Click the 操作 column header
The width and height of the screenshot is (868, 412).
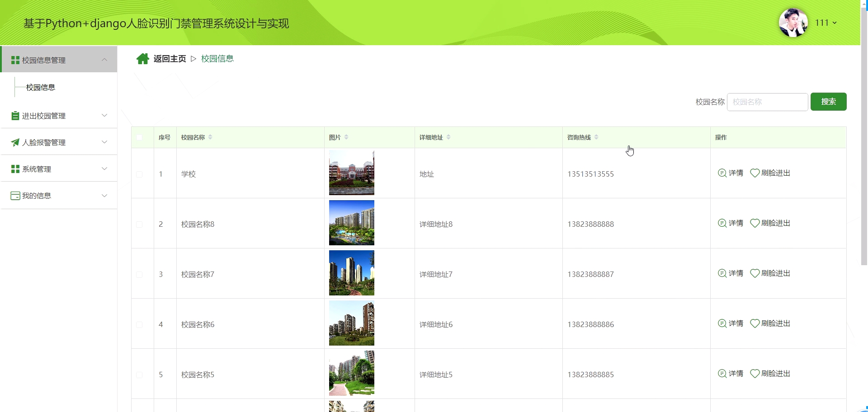pos(721,137)
